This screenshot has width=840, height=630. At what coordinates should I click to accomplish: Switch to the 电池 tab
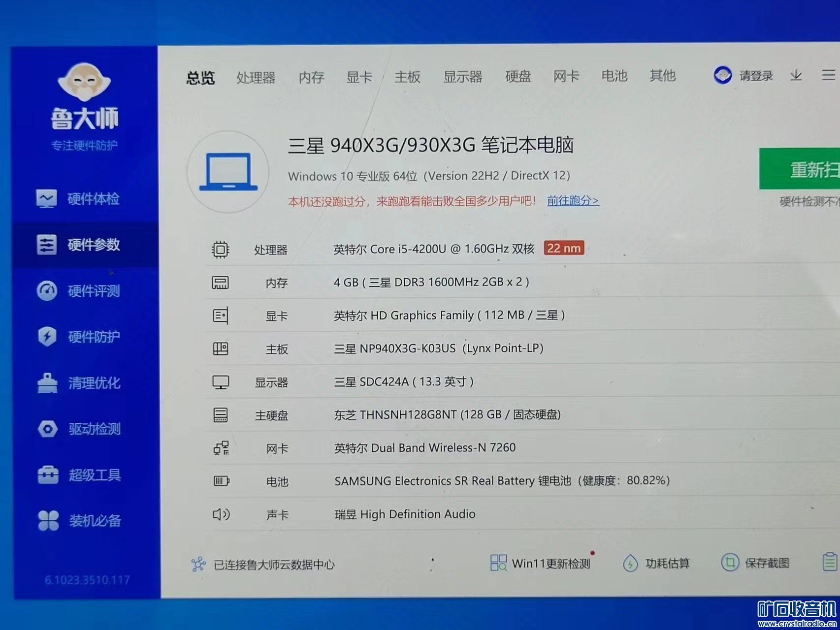614,76
